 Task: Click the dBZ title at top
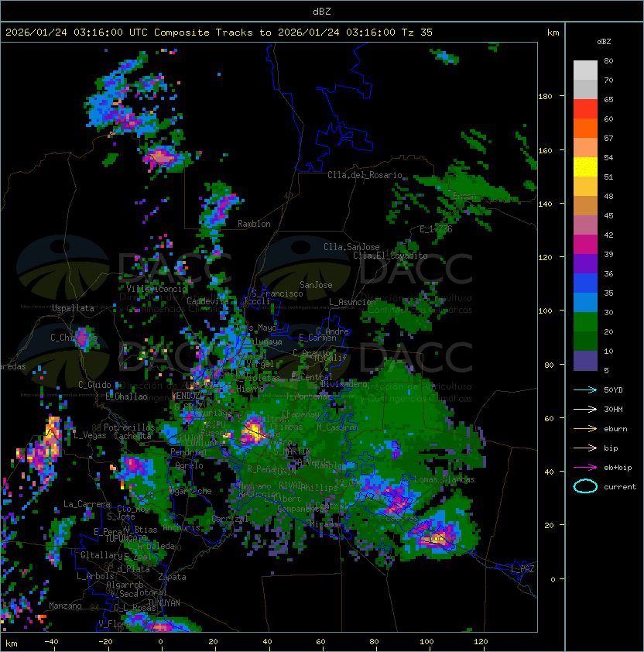click(322, 12)
